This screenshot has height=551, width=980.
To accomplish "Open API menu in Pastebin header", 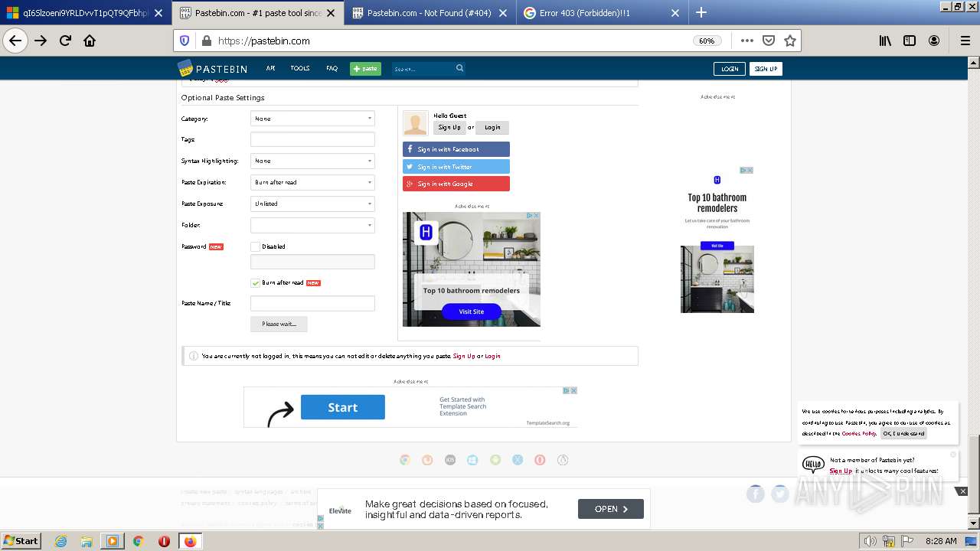I will 270,68.
